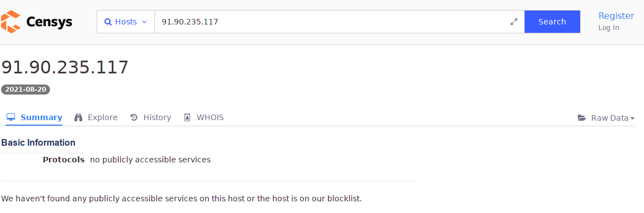Click the blue Search button
The image size is (644, 213).
point(552,22)
